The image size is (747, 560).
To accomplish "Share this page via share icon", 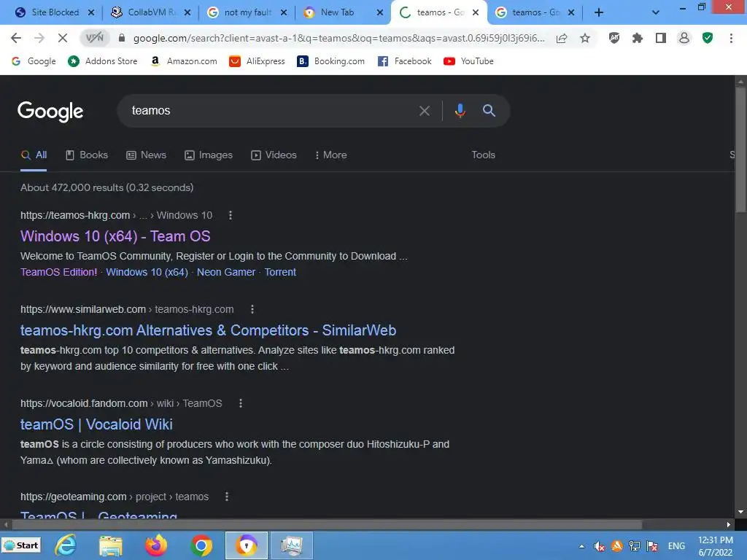I will click(562, 38).
